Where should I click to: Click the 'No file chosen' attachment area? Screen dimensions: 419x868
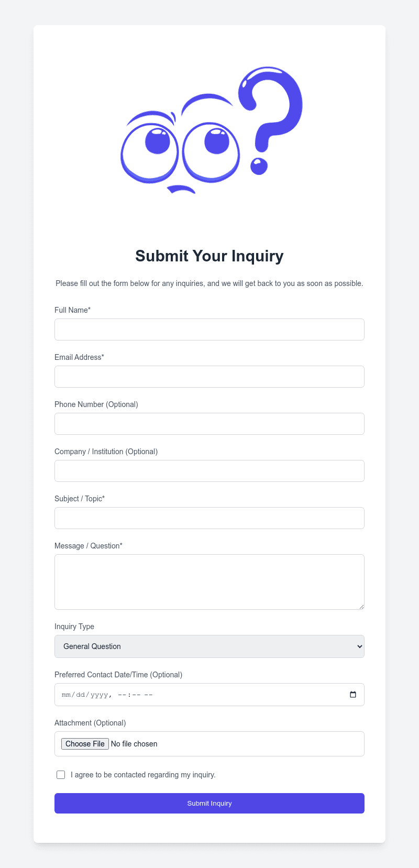134,743
